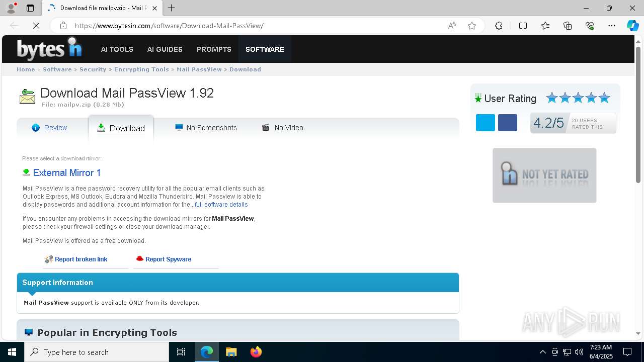Open the notification center icon
This screenshot has width=644, height=362.
click(627, 352)
